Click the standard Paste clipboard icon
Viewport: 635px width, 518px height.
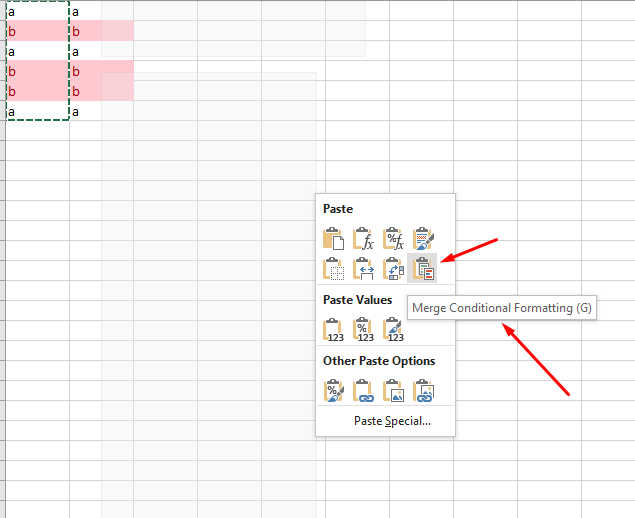tap(333, 239)
